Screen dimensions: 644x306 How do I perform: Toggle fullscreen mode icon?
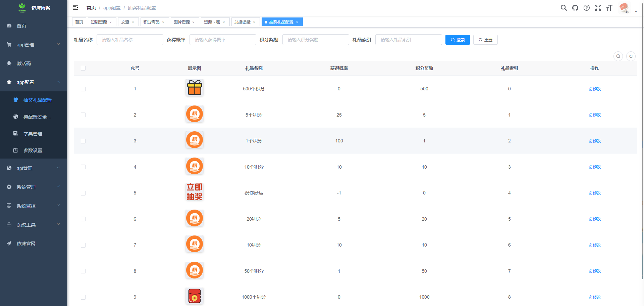coord(598,8)
